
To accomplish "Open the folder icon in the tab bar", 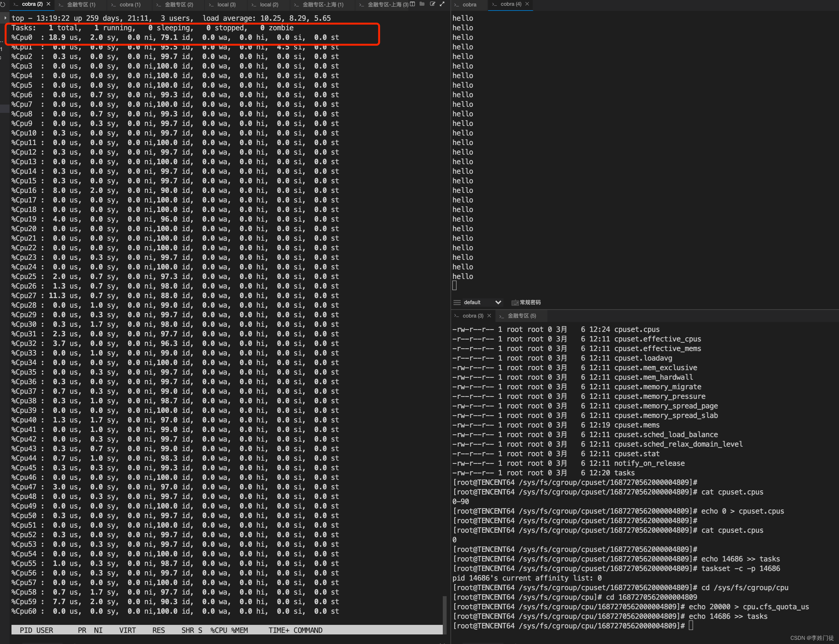I will 422,4.
